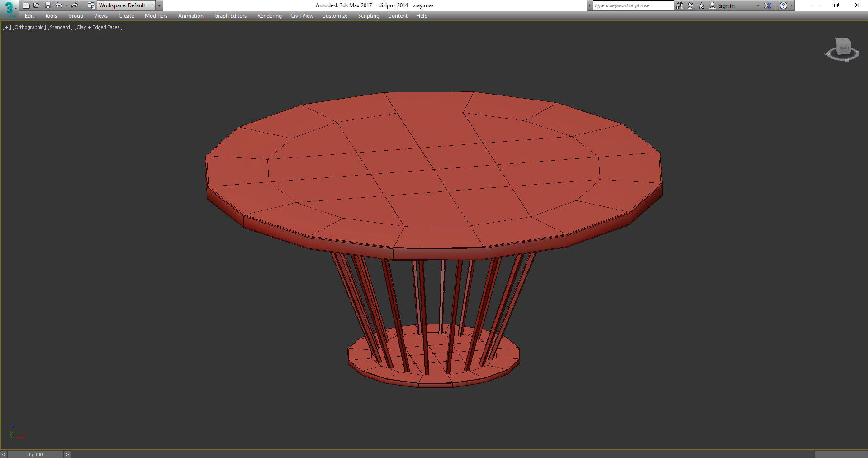Click the Autodesk Exchange X icon
868x458 pixels.
[768, 5]
